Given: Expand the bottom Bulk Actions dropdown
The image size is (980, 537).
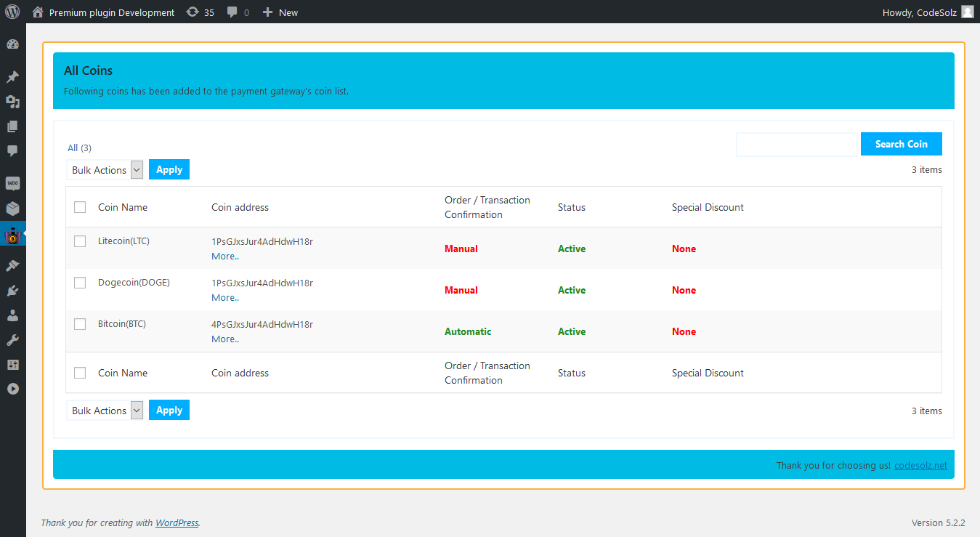Looking at the screenshot, I should pos(105,411).
